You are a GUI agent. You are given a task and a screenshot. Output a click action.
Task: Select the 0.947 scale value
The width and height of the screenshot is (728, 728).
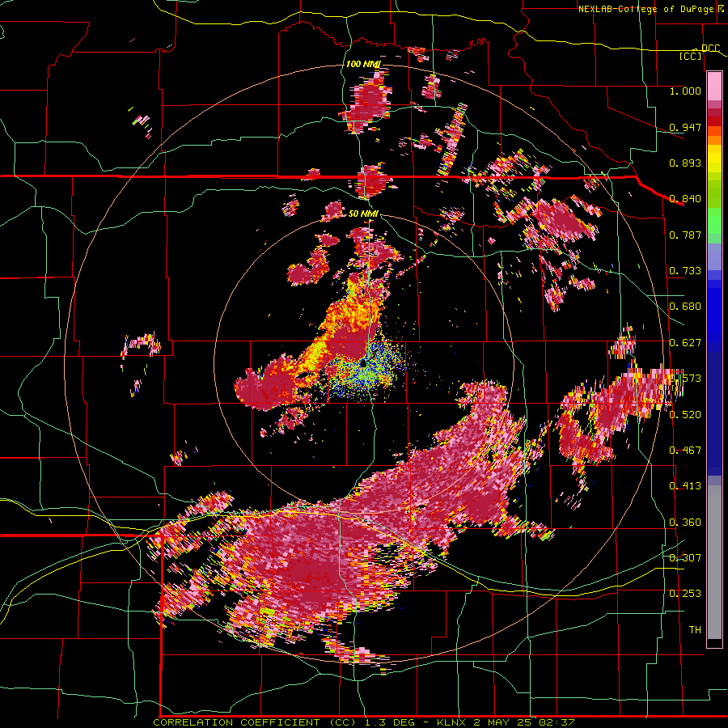tap(685, 127)
